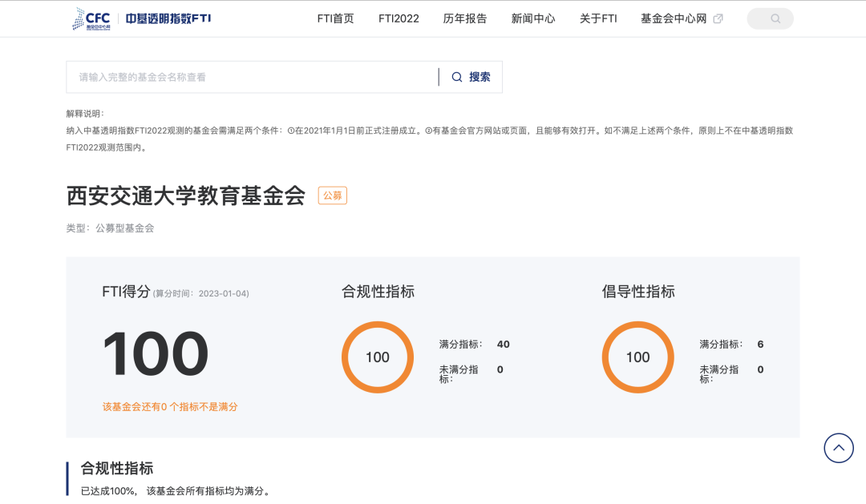The height and width of the screenshot is (504, 866).
Task: Open the FTI首页 navigation item
Action: 335,18
